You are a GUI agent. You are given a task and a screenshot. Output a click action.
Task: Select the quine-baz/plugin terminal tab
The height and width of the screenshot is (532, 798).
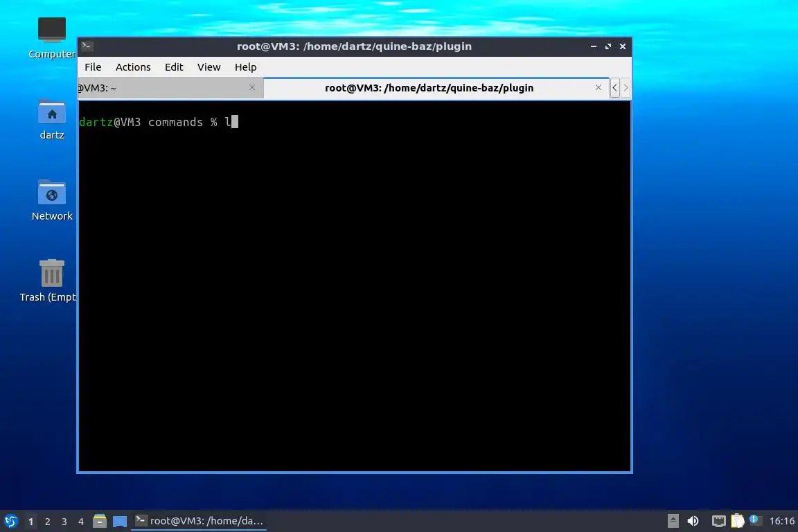click(436, 87)
